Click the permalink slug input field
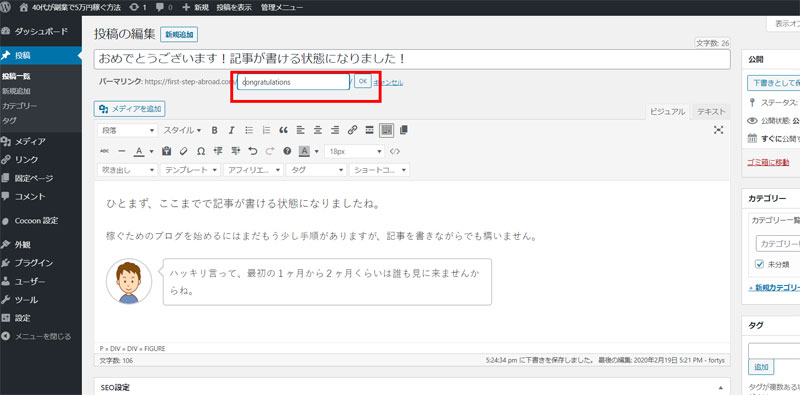 [x=293, y=82]
